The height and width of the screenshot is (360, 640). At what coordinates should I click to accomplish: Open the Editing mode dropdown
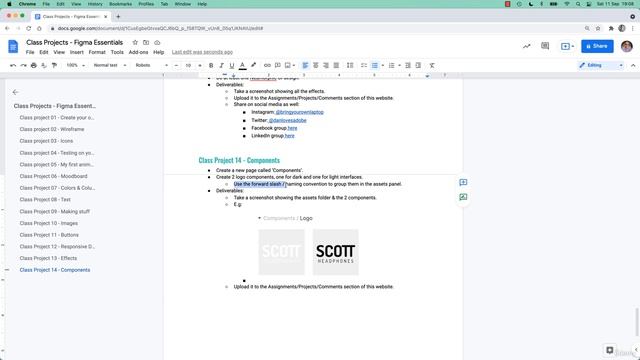point(601,65)
